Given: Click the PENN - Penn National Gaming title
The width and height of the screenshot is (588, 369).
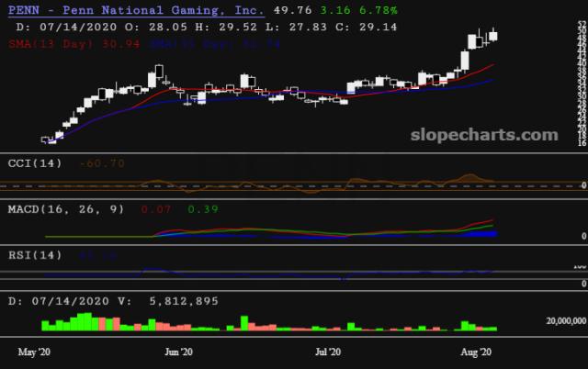Looking at the screenshot, I should (x=135, y=11).
